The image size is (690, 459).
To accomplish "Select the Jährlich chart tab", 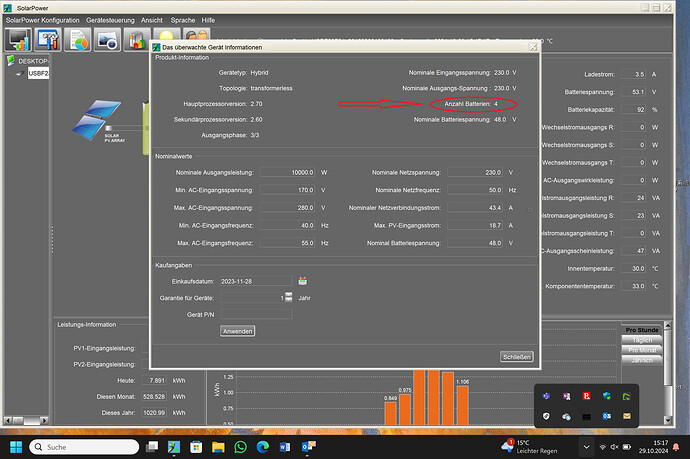I will 642,360.
